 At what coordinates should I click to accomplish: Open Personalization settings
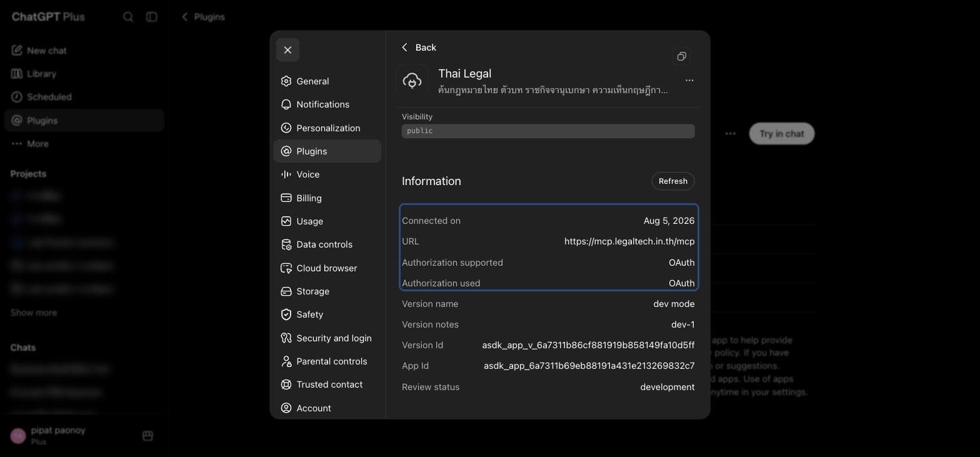(x=327, y=128)
